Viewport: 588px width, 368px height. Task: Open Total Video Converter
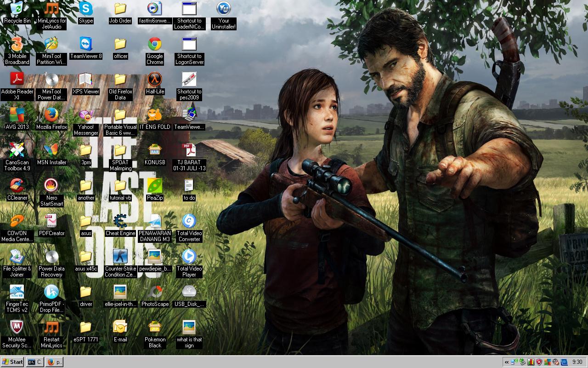189,221
